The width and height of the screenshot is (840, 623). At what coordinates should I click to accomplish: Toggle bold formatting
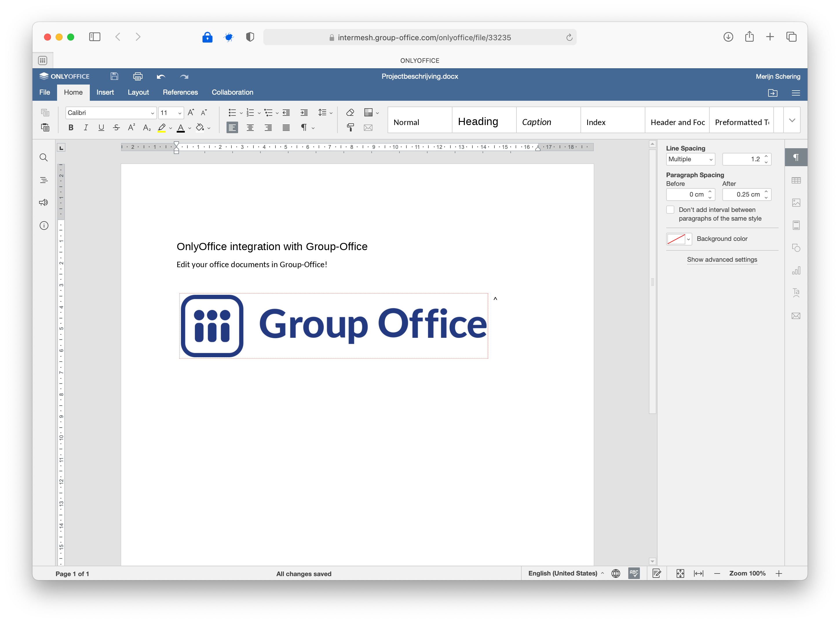coord(71,127)
